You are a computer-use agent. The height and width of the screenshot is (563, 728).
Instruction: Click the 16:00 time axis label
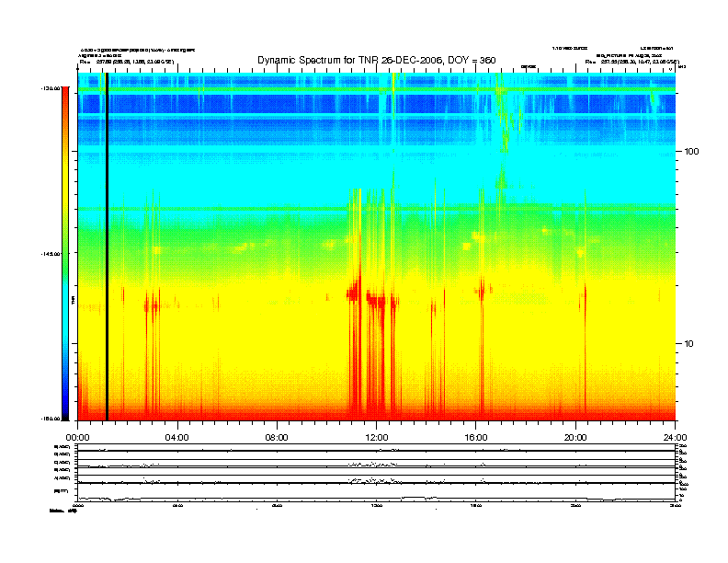[x=476, y=438]
